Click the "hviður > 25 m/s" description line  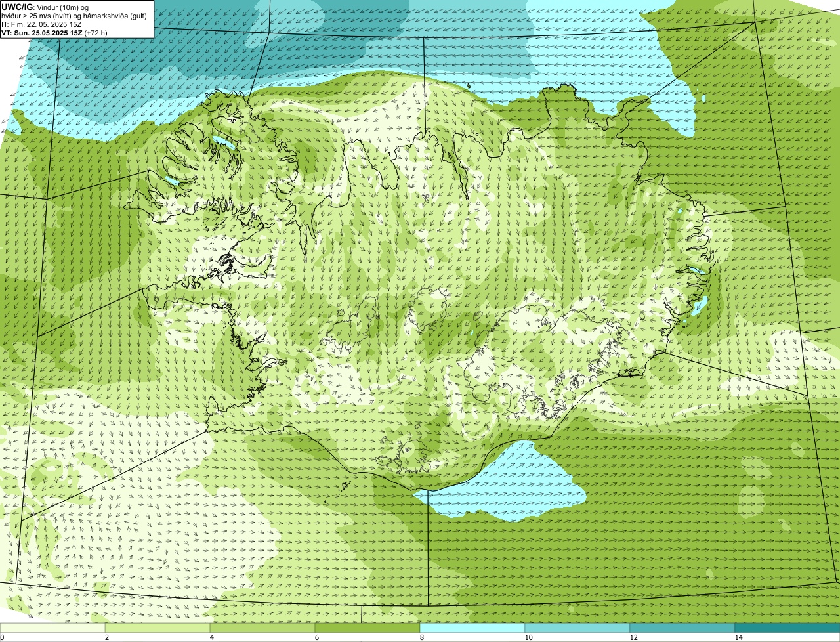click(74, 15)
